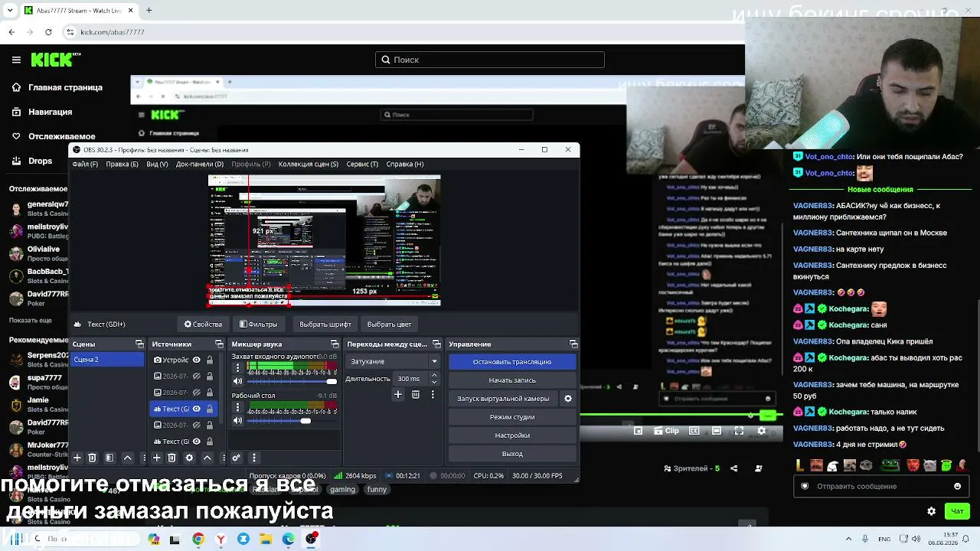The image size is (980, 551).
Task: Move the selected source up in OBS
Action: click(207, 458)
